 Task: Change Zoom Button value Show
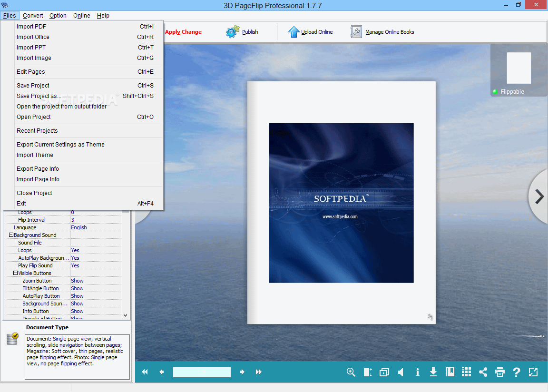(x=77, y=281)
